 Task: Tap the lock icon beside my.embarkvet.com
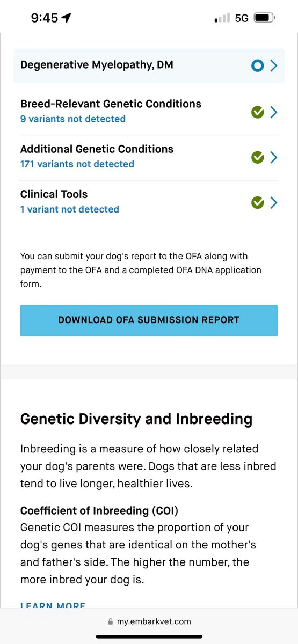click(111, 622)
